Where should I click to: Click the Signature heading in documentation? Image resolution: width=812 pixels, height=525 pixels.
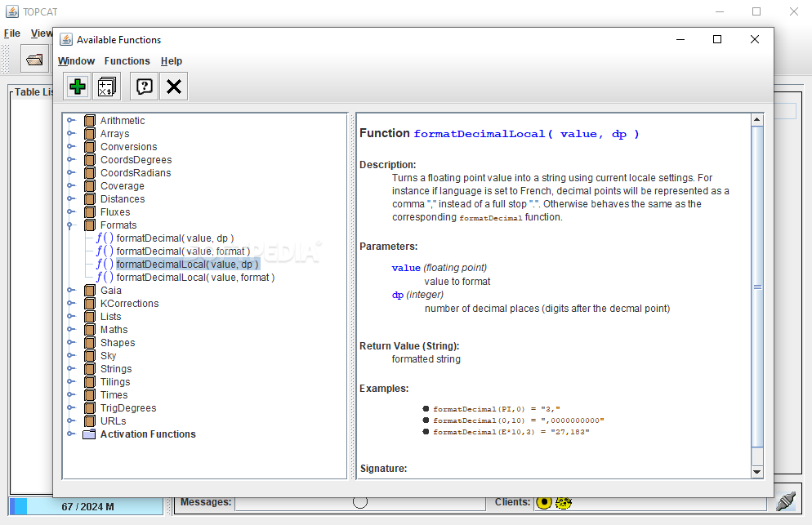[383, 469]
